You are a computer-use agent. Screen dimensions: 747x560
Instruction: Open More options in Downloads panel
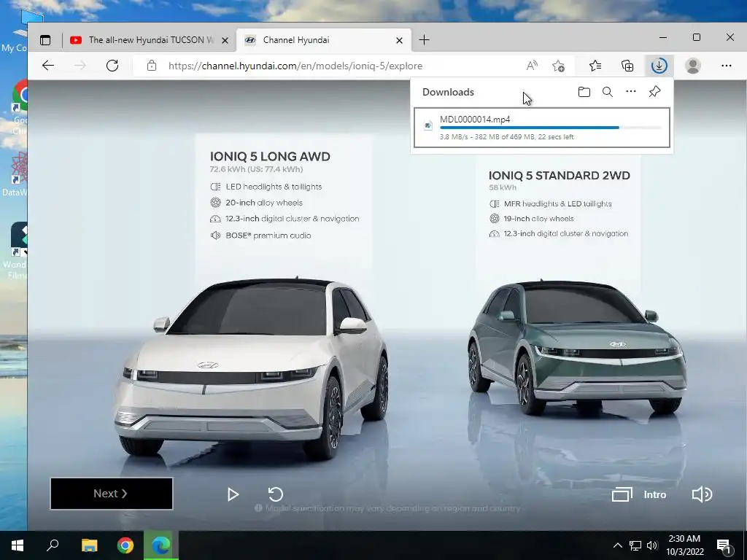(x=631, y=91)
